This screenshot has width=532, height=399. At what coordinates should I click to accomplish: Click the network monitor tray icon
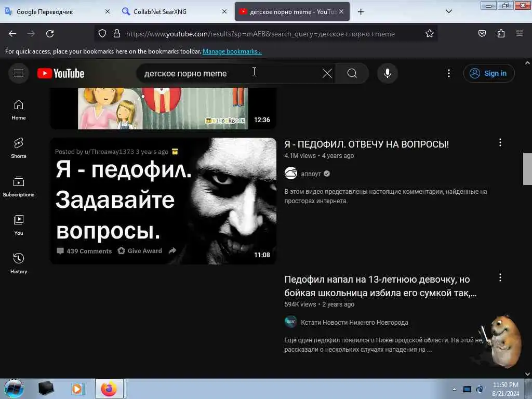coord(467,389)
